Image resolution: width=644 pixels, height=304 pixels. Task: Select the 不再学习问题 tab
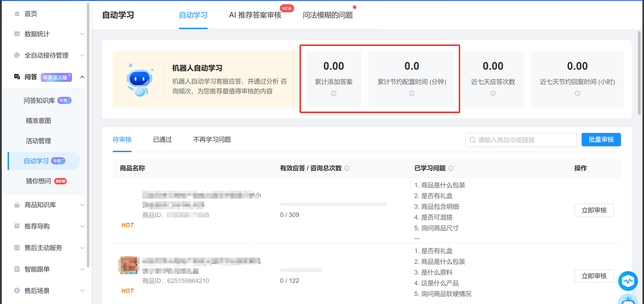coord(212,140)
